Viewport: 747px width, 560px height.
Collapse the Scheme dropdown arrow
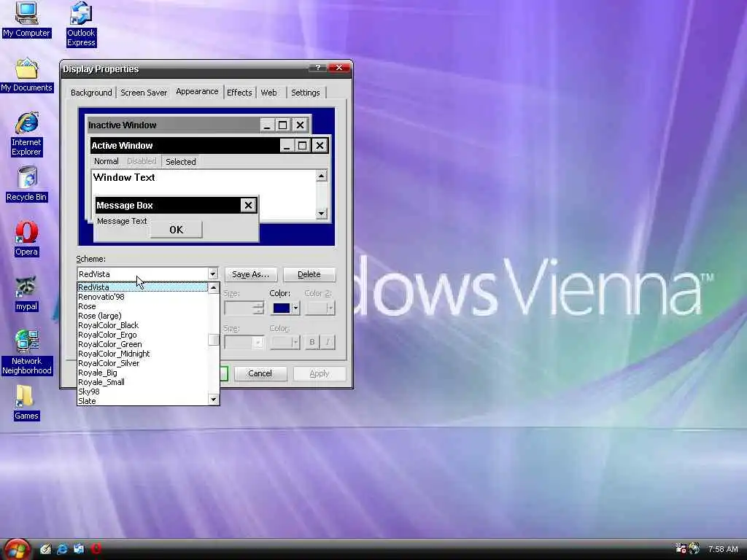[x=212, y=274]
